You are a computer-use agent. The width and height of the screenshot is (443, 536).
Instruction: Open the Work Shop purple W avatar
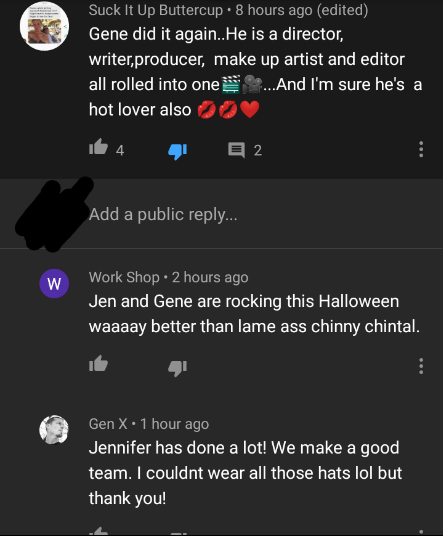pos(54,284)
